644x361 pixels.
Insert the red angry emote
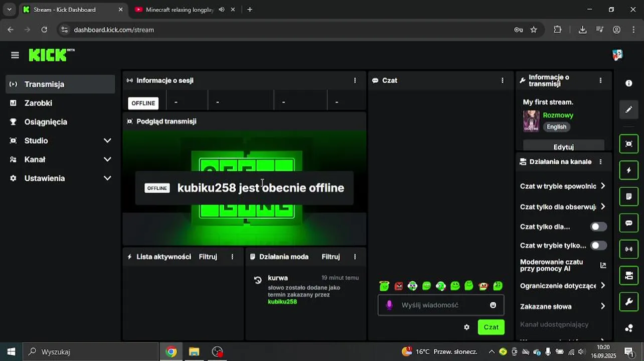(398, 286)
